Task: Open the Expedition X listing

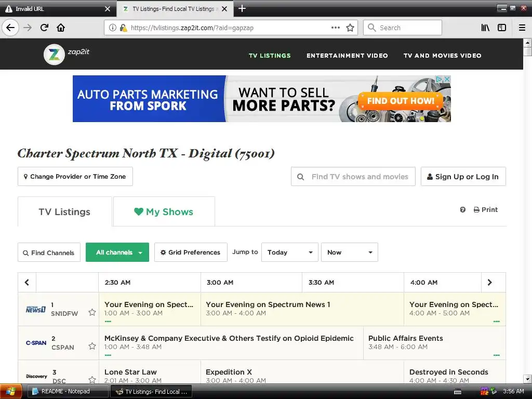Action: click(x=302, y=372)
